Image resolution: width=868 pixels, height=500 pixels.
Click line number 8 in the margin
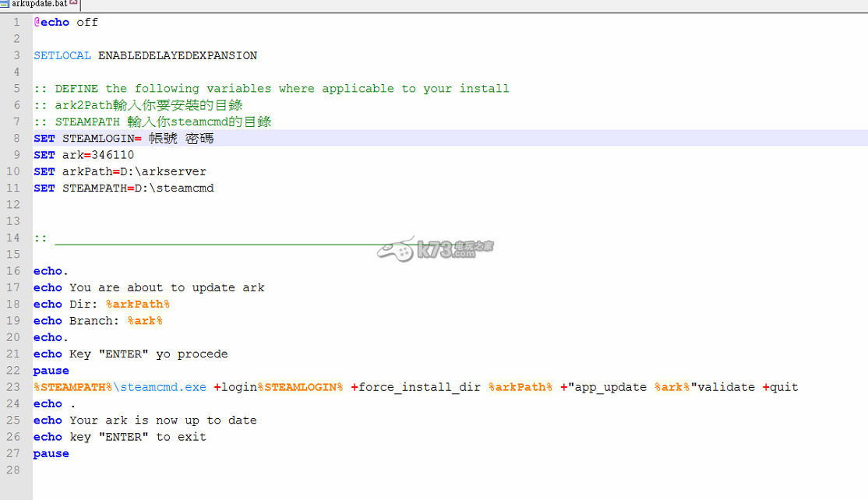coord(16,139)
